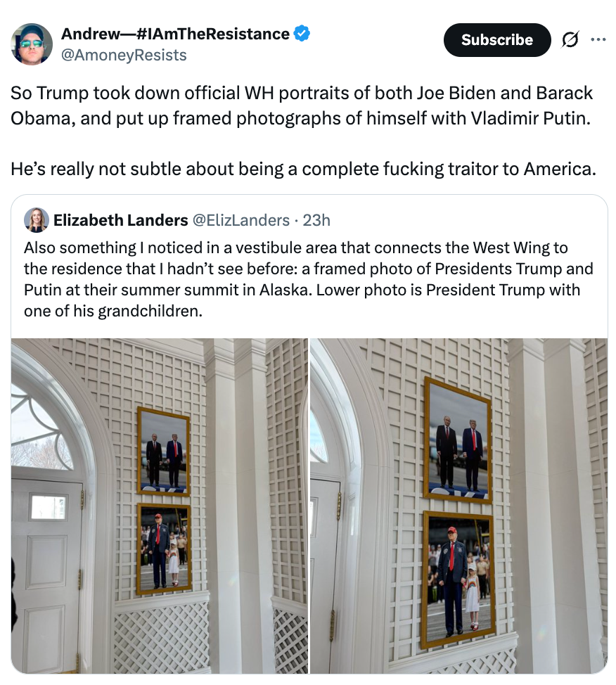
Task: Click the Subscribe button
Action: pos(497,40)
